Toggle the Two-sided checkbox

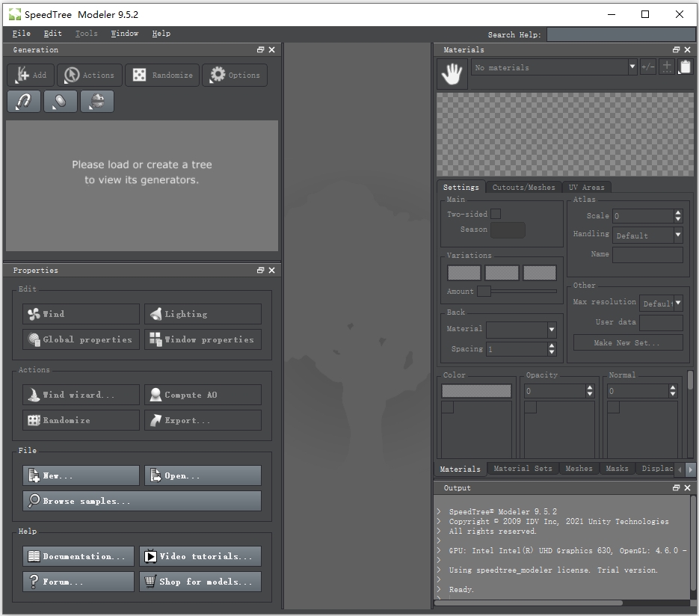pos(495,215)
